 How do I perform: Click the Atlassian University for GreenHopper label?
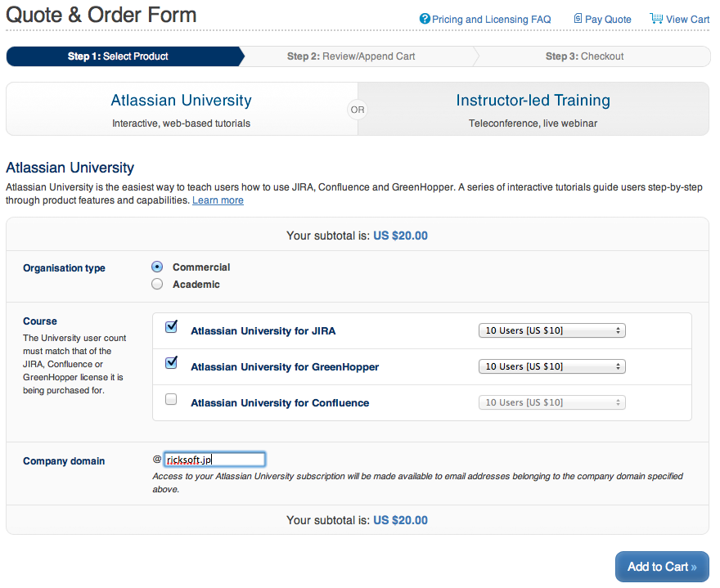point(285,366)
